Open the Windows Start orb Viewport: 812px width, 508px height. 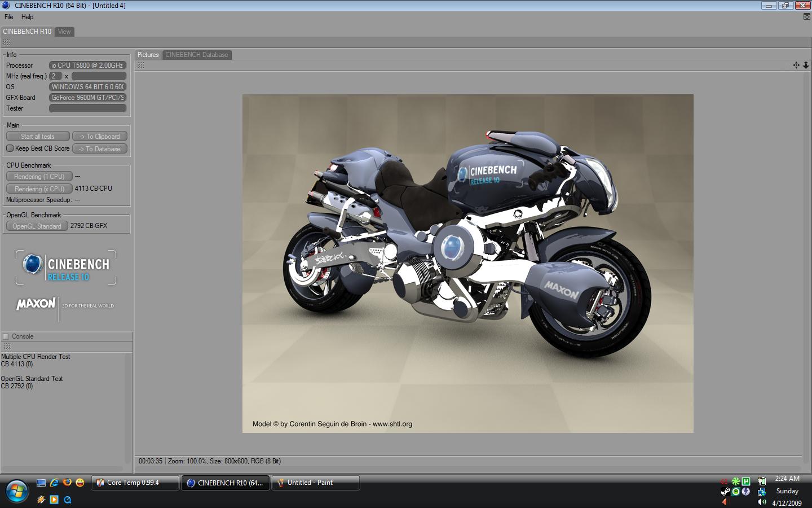pyautogui.click(x=16, y=491)
